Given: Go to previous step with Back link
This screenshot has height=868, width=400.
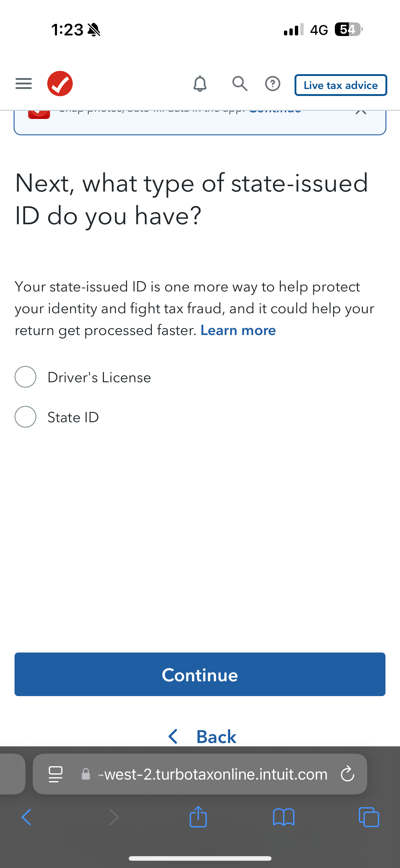Looking at the screenshot, I should tap(202, 737).
